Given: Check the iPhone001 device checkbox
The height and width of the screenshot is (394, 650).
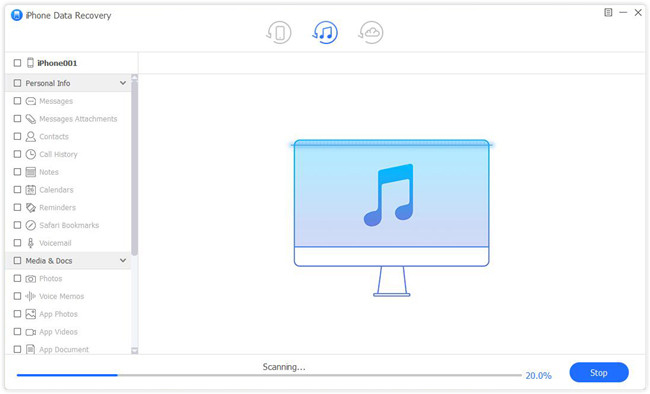Looking at the screenshot, I should coord(17,63).
